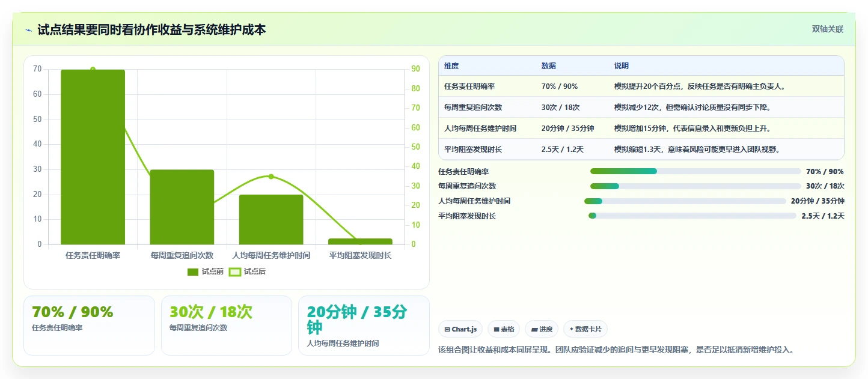Click the line point above 人均每周任务维护时间 bar
Viewport: 868px width, 379px height.
(271, 177)
